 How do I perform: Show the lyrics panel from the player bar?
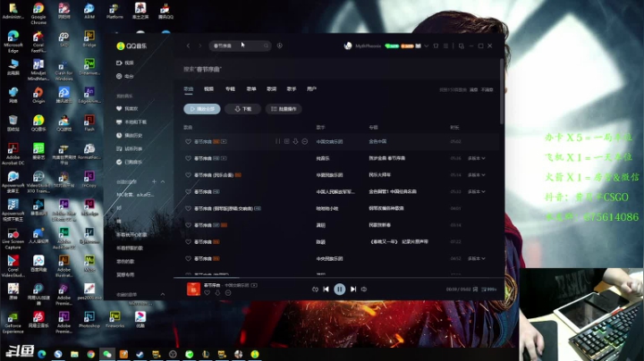point(475,290)
